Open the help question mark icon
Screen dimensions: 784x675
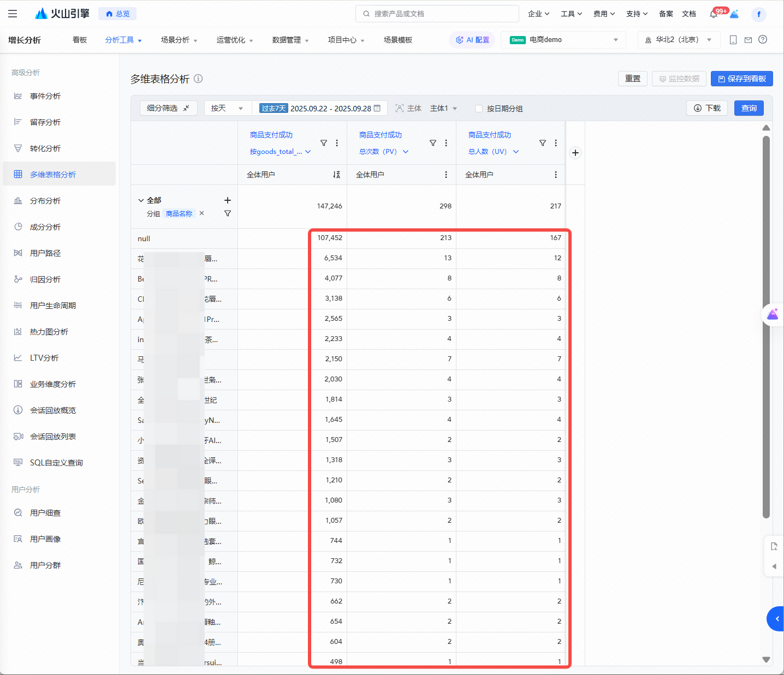coord(763,40)
